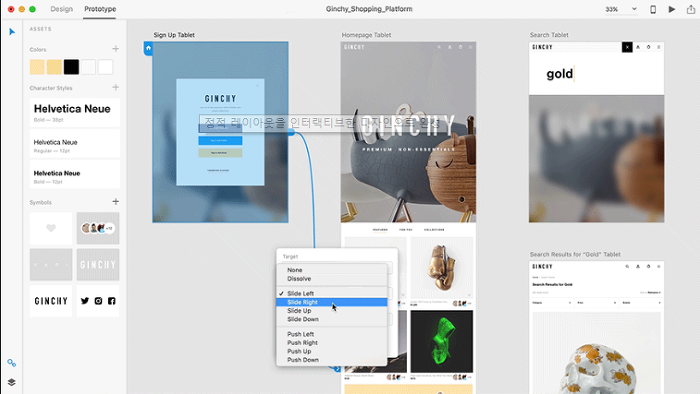700x394 pixels.
Task: Click the 33% zoom value field
Action: (612, 9)
